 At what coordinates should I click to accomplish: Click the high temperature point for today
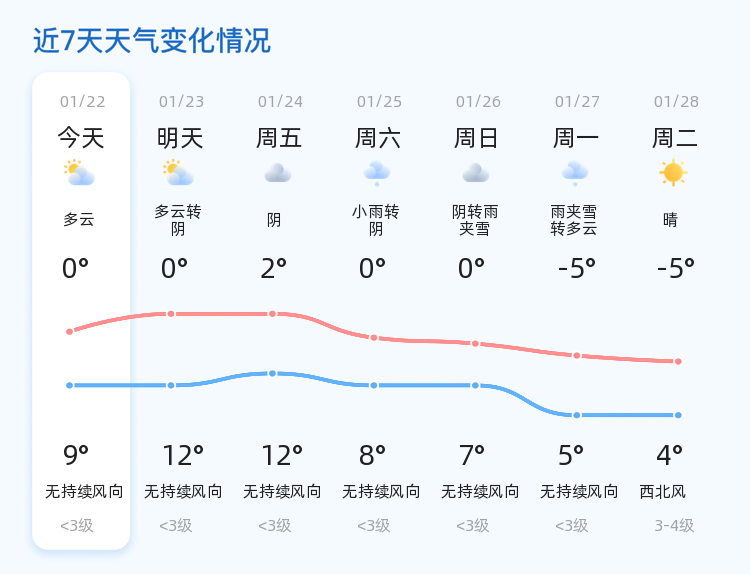pyautogui.click(x=69, y=331)
